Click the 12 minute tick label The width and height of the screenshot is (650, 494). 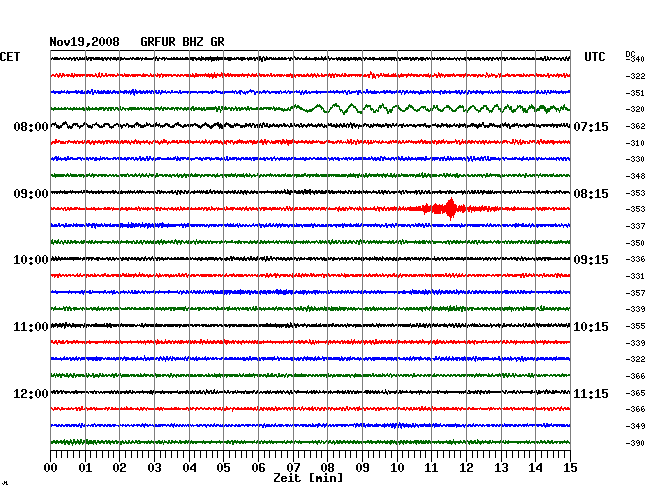466,468
